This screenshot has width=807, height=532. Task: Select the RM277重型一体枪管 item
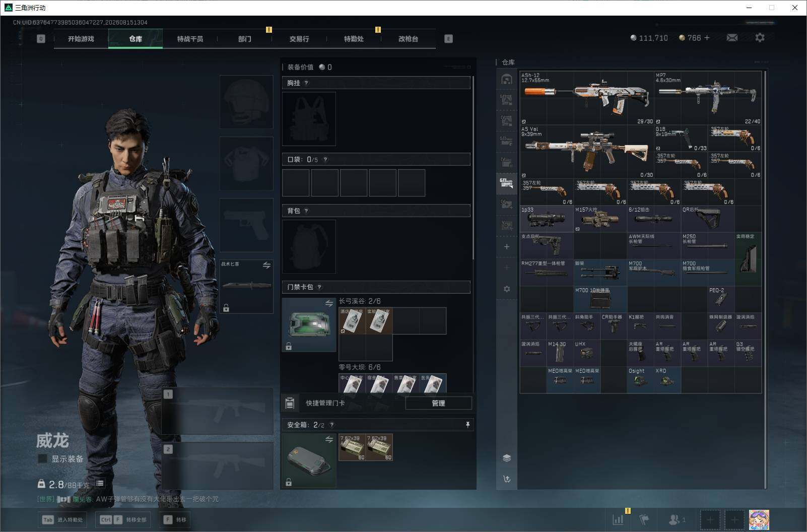pyautogui.click(x=547, y=273)
